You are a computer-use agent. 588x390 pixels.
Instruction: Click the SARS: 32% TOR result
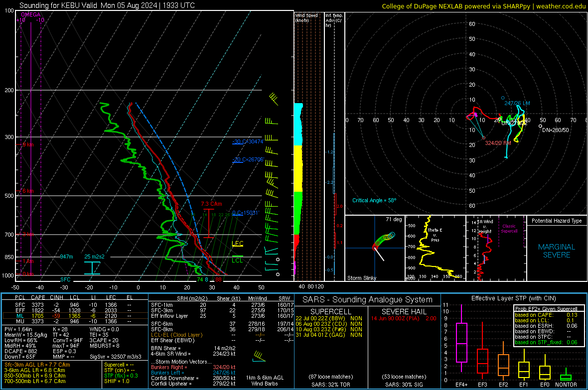point(331,385)
